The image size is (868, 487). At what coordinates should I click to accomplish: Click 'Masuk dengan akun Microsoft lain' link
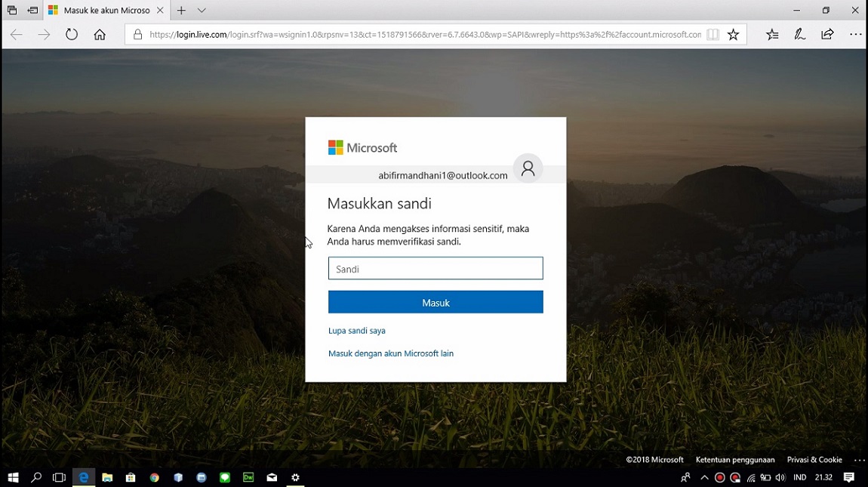(x=390, y=353)
